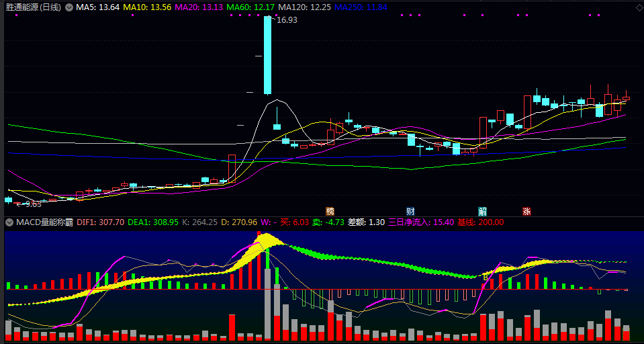
Task: Click the 差额: 1.30 value
Action: click(x=367, y=222)
